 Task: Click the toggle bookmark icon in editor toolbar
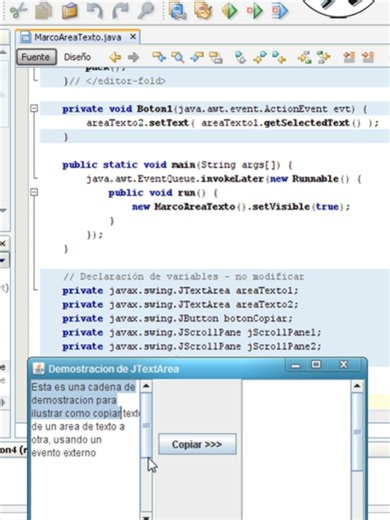pyautogui.click(x=240, y=57)
